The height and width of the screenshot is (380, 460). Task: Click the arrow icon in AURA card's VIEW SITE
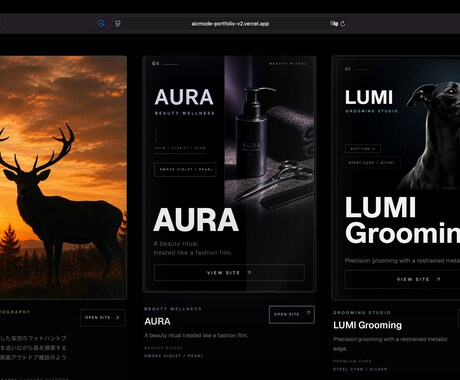tap(249, 272)
